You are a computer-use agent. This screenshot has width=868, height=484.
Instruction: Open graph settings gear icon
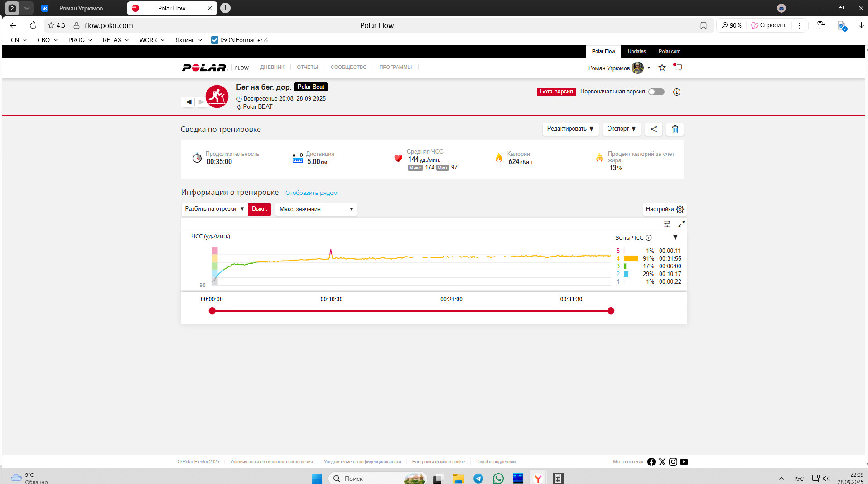click(680, 209)
